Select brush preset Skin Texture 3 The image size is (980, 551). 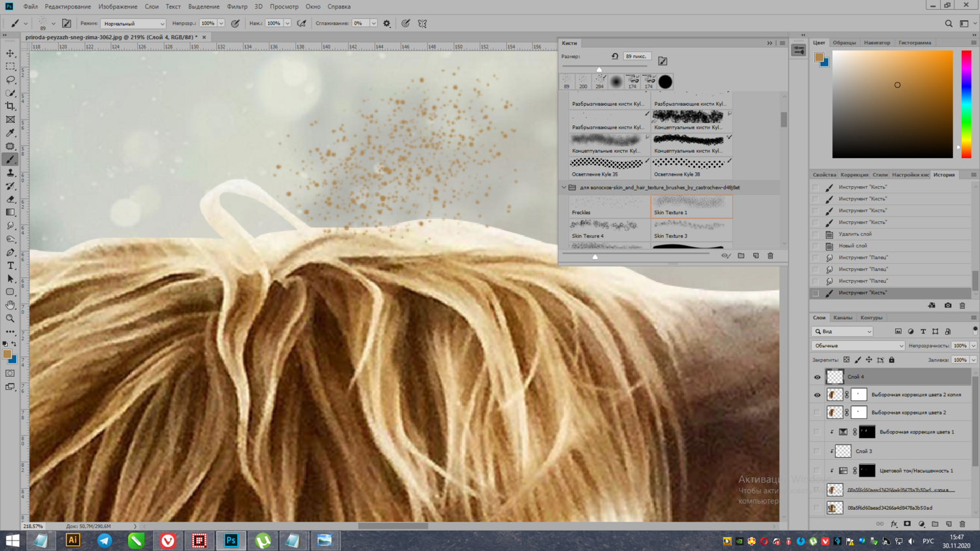(x=691, y=230)
